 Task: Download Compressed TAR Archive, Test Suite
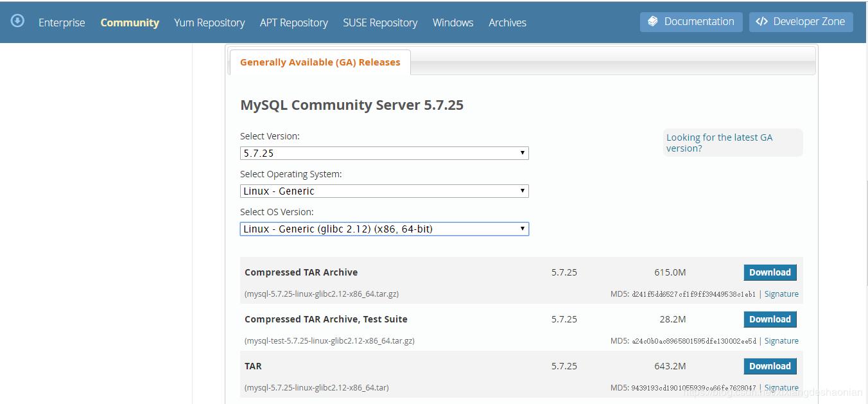pos(770,319)
